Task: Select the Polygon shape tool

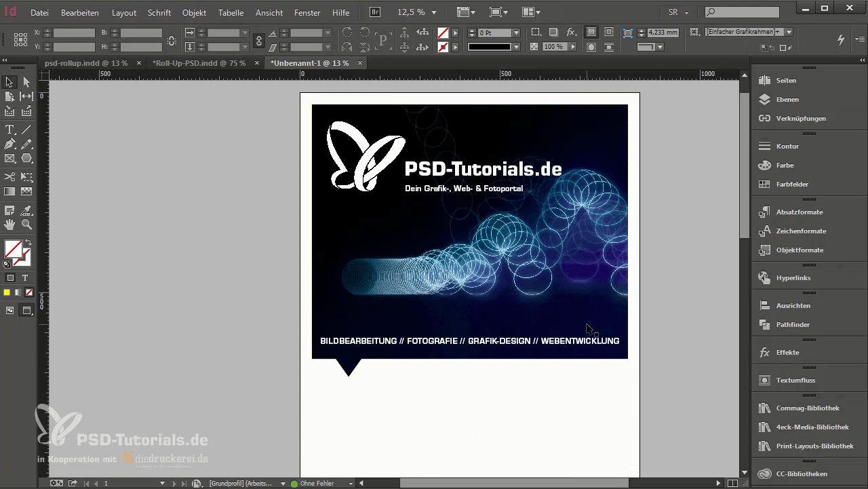Action: tap(26, 158)
